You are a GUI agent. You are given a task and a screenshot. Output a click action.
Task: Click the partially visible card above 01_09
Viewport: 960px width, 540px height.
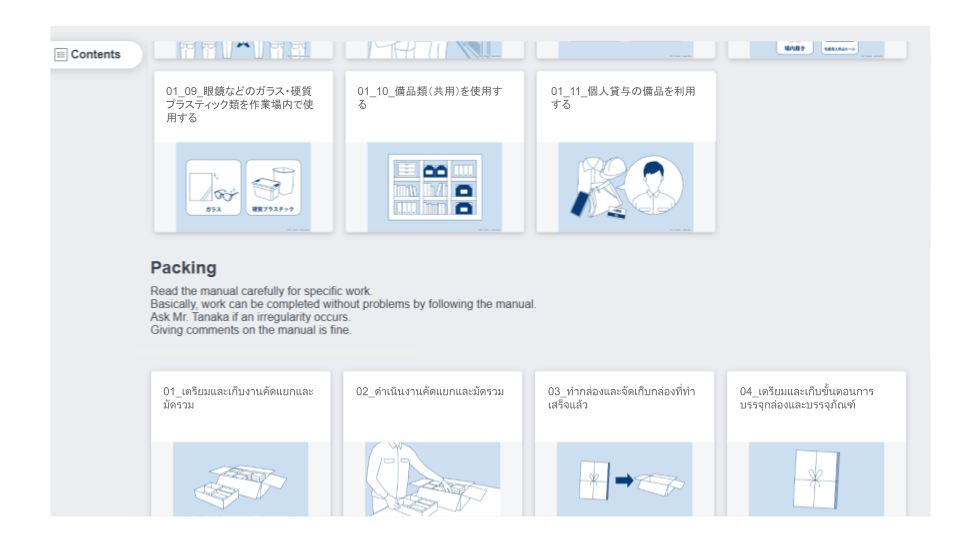243,49
